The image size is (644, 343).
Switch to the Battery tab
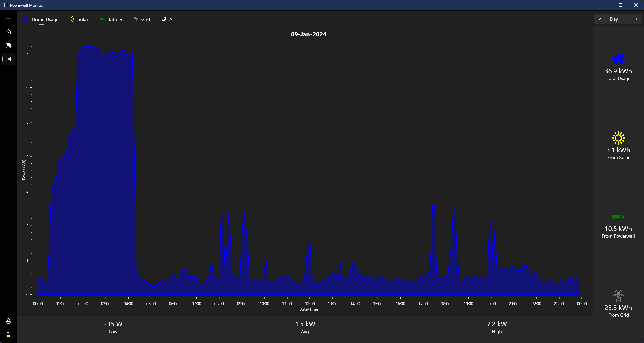click(x=114, y=19)
